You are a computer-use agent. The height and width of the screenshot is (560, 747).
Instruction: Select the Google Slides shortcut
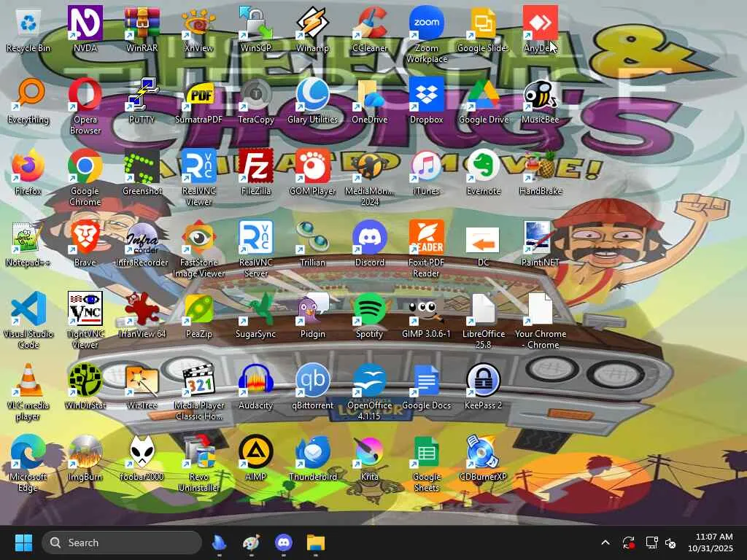point(484,23)
